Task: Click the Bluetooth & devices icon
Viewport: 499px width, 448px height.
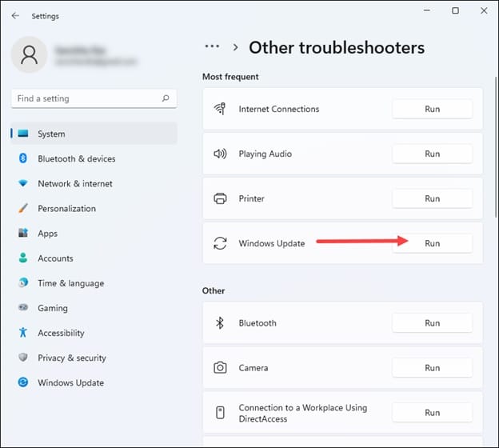Action: [23, 158]
